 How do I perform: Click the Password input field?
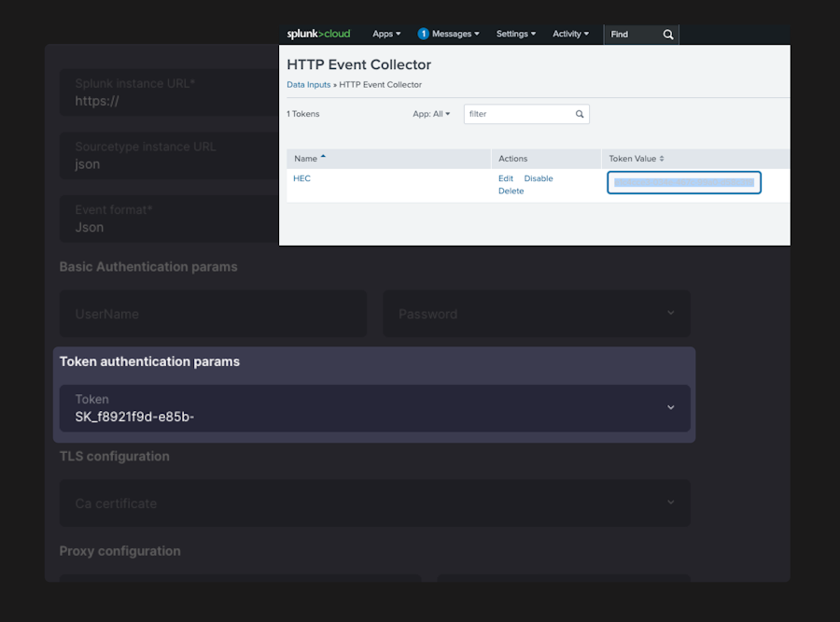[x=537, y=314]
